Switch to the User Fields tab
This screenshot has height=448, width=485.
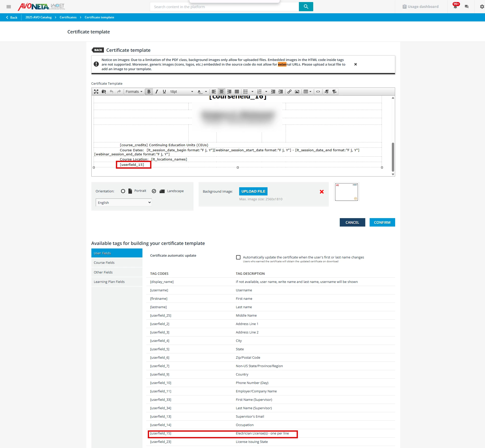(117, 253)
